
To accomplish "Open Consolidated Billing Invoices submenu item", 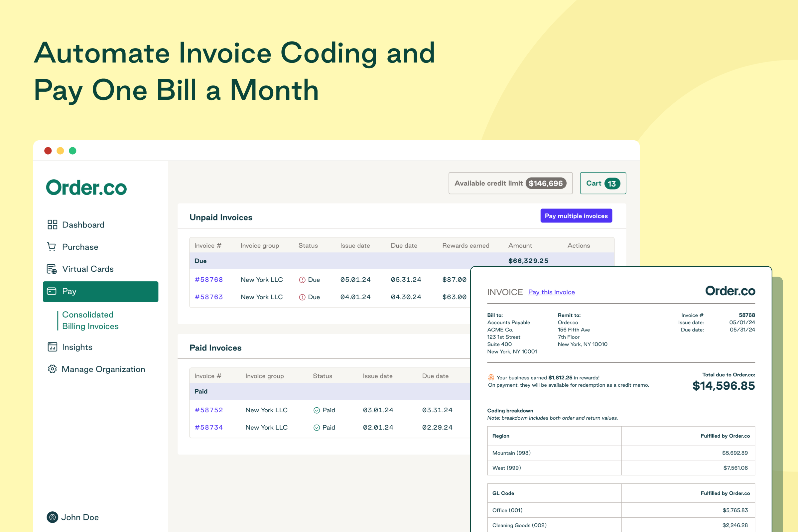I will click(90, 320).
